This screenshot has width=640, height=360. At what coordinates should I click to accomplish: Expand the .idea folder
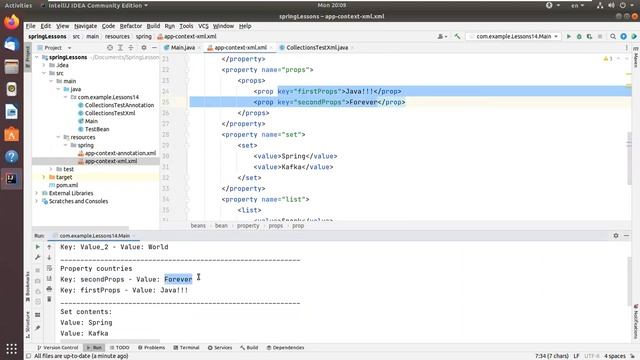[44, 65]
